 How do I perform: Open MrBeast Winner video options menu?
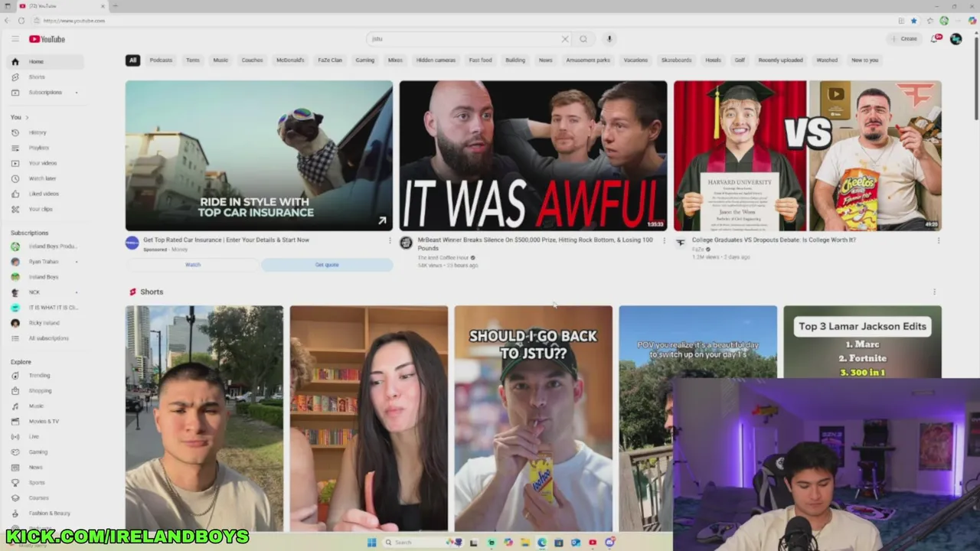[664, 240]
